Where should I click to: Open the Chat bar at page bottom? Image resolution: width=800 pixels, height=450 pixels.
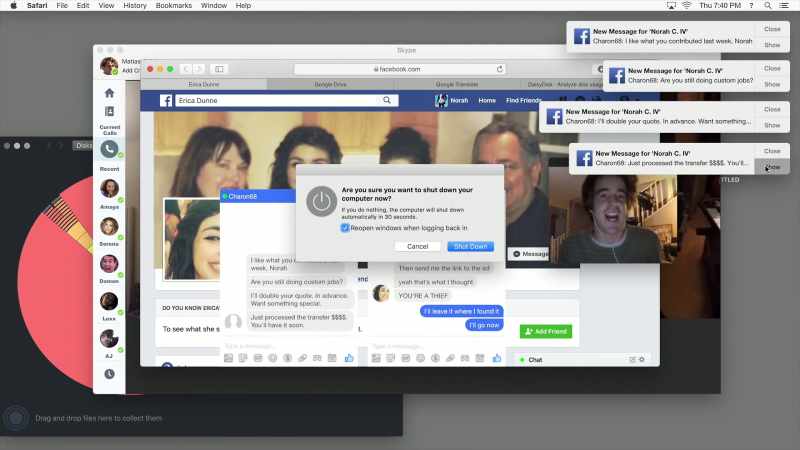click(x=582, y=360)
